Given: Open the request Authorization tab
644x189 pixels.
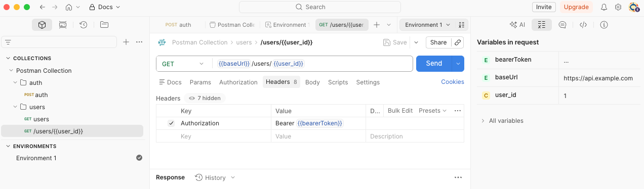Looking at the screenshot, I should coord(238,82).
